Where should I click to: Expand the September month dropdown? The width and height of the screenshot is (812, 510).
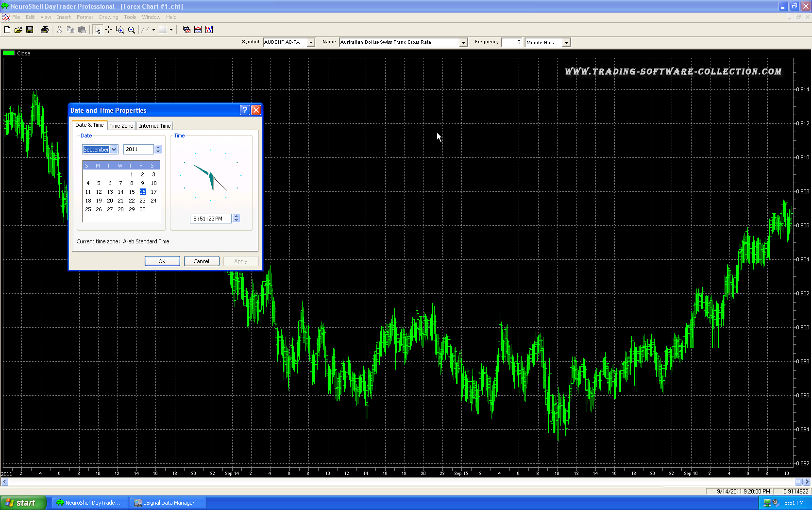tap(114, 150)
